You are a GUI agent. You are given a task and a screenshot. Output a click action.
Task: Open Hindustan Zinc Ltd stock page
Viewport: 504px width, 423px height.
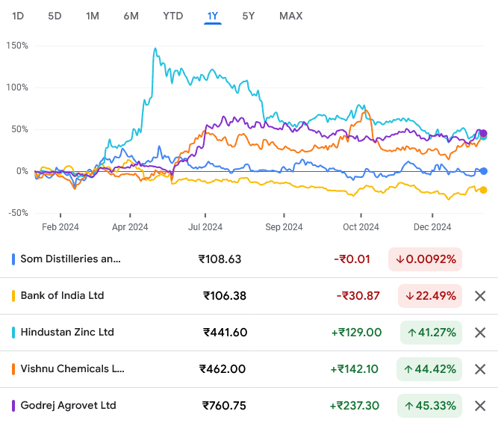point(67,333)
